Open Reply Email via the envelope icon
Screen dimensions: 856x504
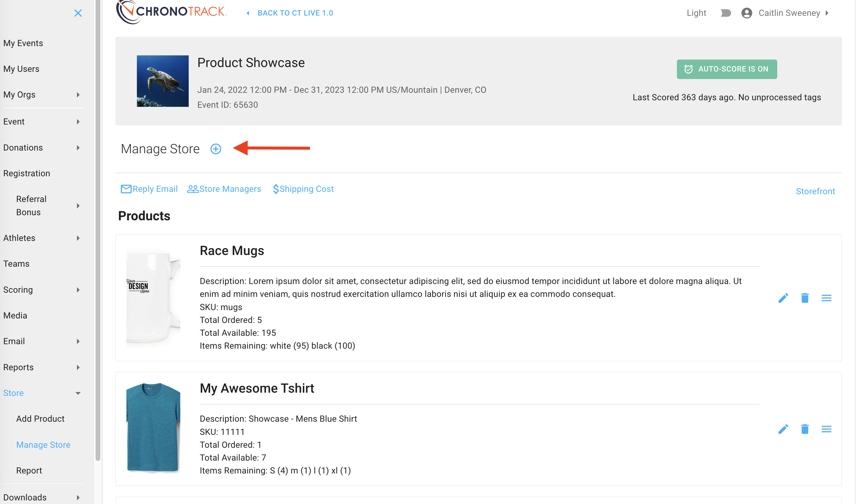coord(126,189)
